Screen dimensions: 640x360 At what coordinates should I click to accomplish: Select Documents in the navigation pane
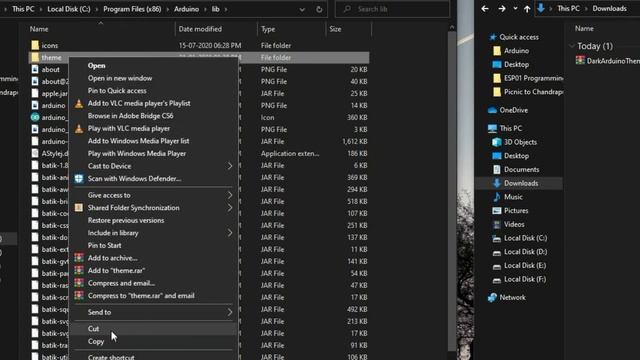(x=521, y=169)
